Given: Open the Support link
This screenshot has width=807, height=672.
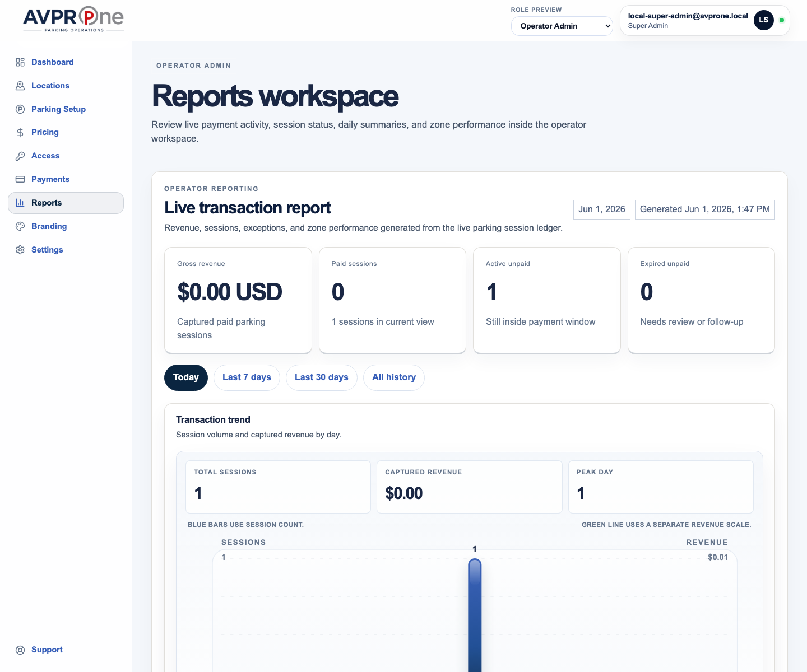Looking at the screenshot, I should click(x=66, y=650).
